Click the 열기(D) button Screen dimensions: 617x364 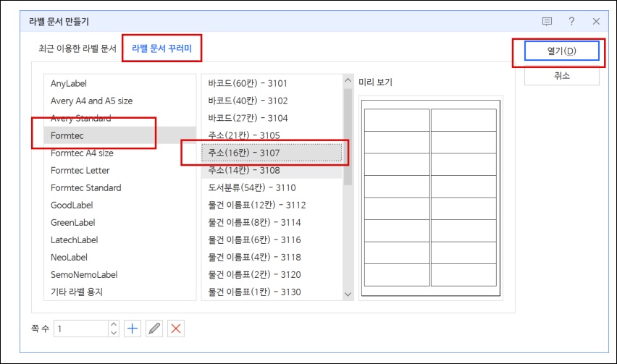561,51
